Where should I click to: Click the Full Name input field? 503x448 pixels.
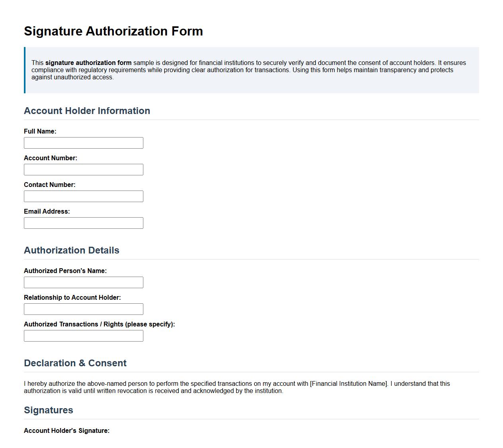(84, 143)
